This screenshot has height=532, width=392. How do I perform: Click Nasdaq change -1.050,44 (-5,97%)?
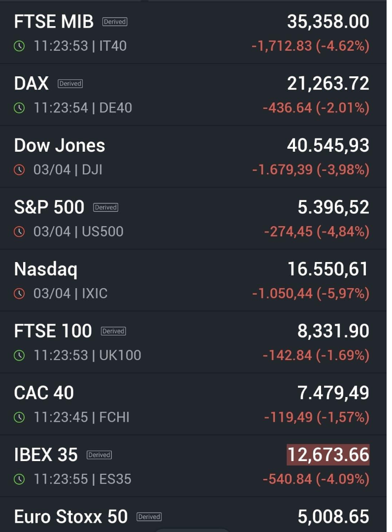point(311,294)
